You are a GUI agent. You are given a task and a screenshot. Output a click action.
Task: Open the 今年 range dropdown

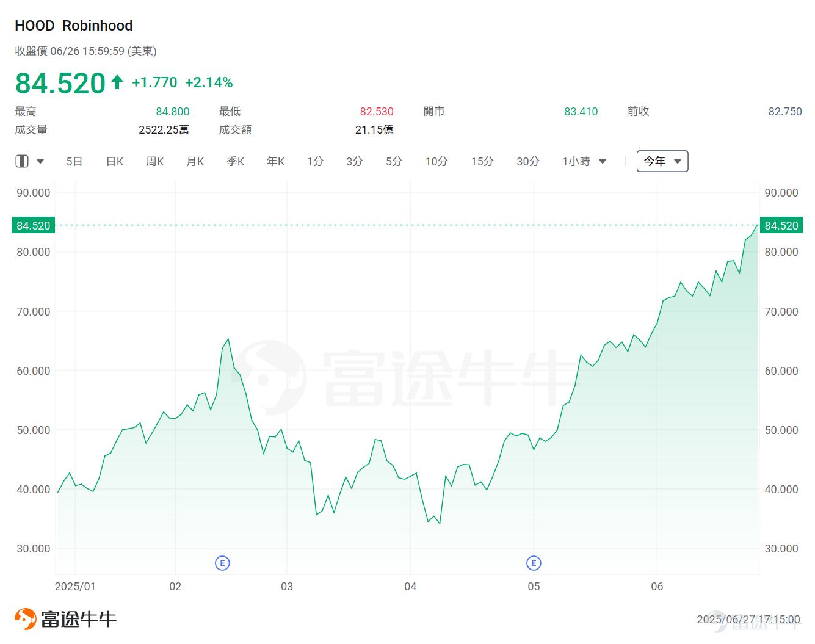[x=662, y=161]
